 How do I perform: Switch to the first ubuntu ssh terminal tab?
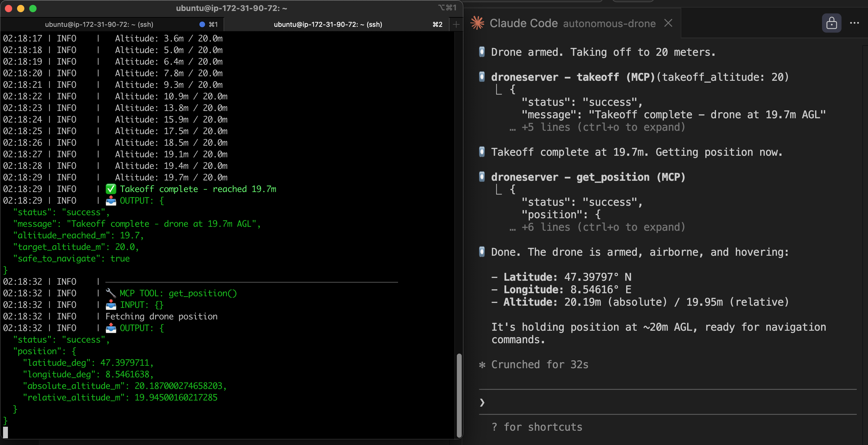[x=99, y=24]
